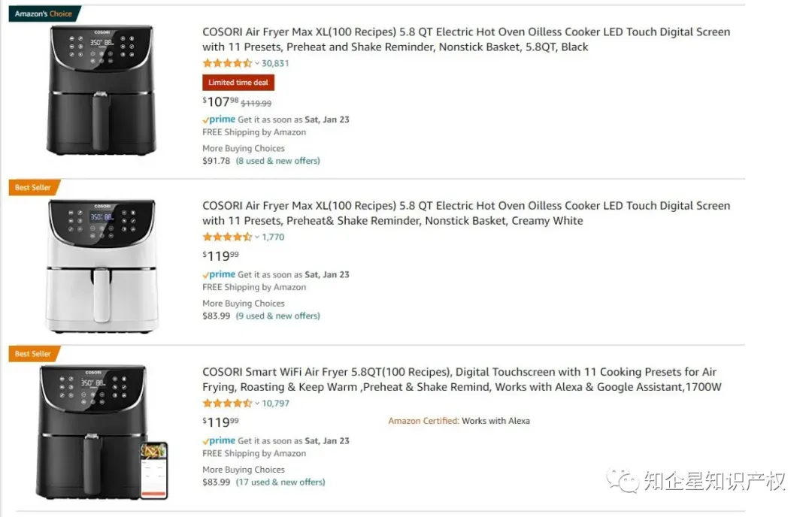Click the star rating of the black COSORI fryer
This screenshot has width=812, height=517.
[227, 63]
